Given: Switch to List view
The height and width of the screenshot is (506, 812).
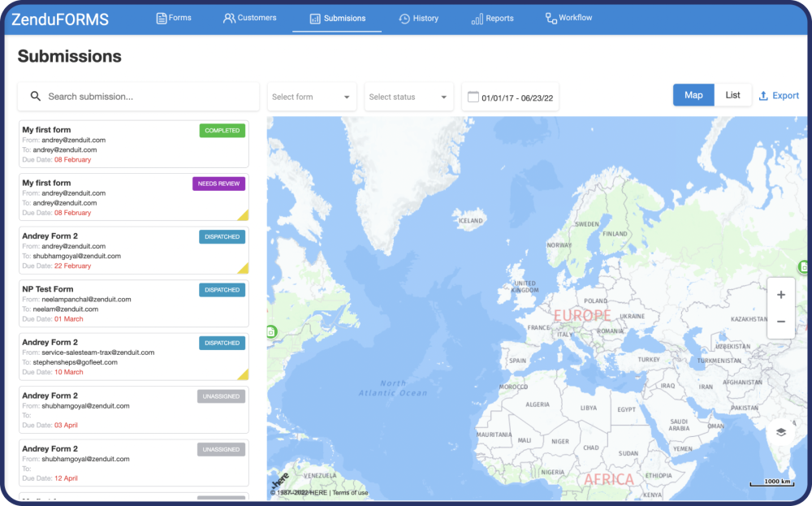Looking at the screenshot, I should 732,95.
